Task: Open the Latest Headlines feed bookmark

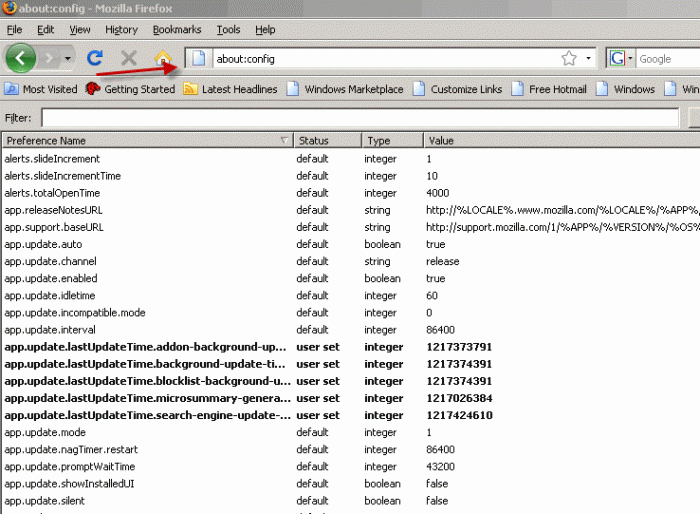Action: pyautogui.click(x=230, y=89)
